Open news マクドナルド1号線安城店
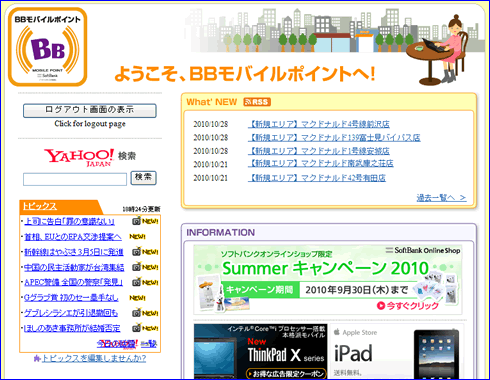Image resolution: width=490 pixels, height=380 pixels. click(x=319, y=151)
